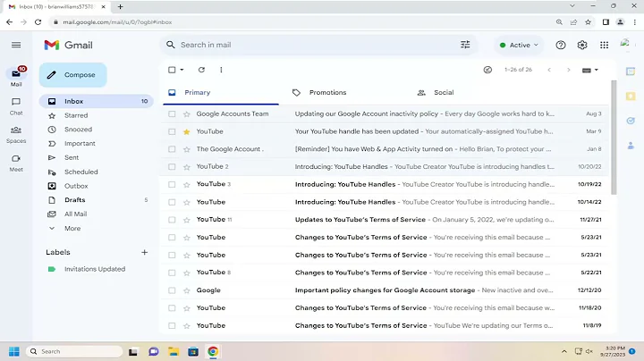Open the Inbox folder
Viewport: 644px width, 361px height.
[96, 101]
